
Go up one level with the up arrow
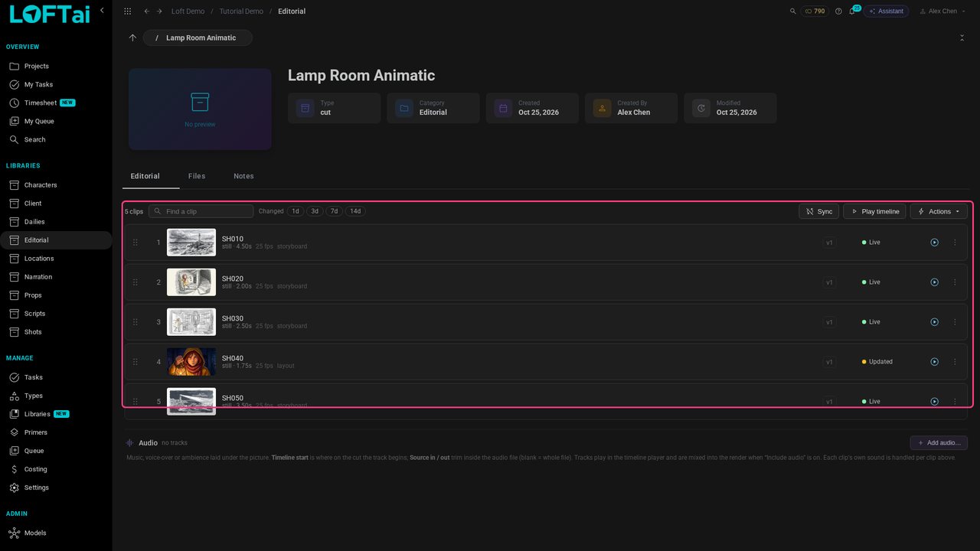132,37
